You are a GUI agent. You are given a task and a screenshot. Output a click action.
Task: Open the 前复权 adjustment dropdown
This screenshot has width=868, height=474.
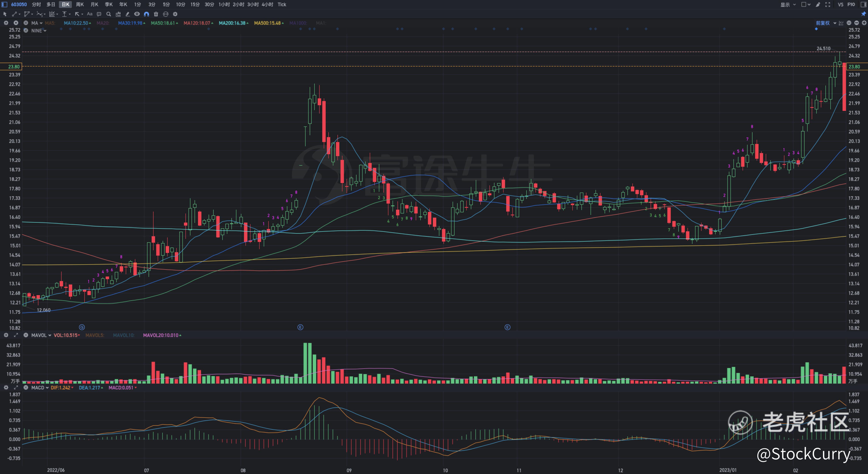click(x=826, y=23)
